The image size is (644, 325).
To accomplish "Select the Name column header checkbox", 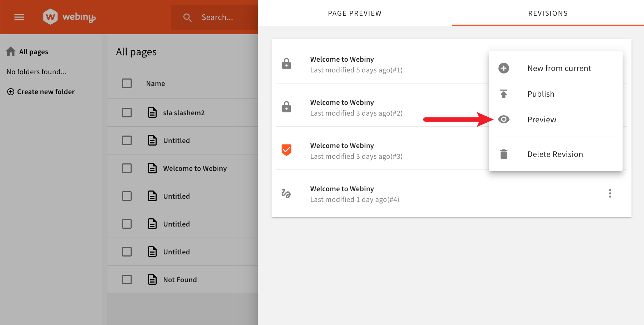I will [127, 83].
